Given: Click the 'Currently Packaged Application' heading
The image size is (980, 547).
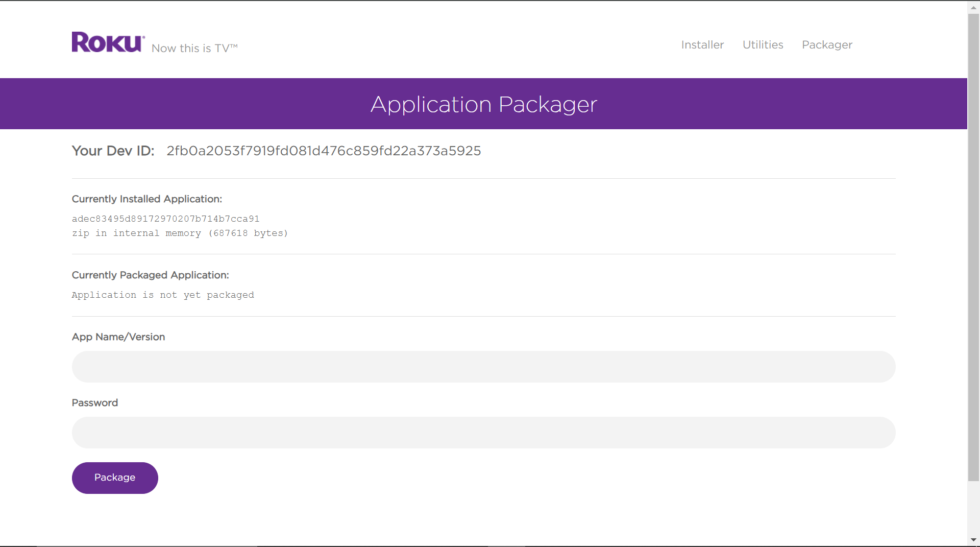Looking at the screenshot, I should click(x=150, y=275).
